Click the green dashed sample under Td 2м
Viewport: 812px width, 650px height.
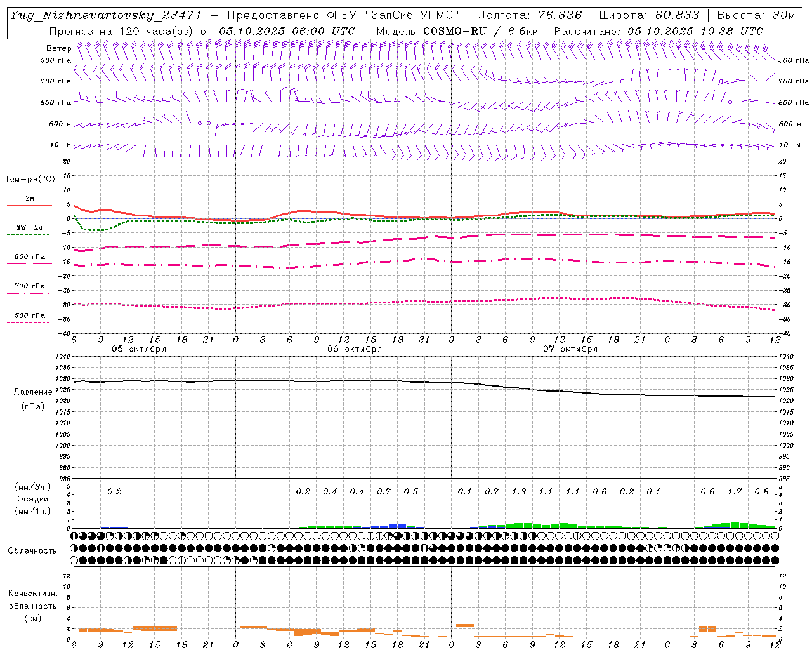point(29,235)
